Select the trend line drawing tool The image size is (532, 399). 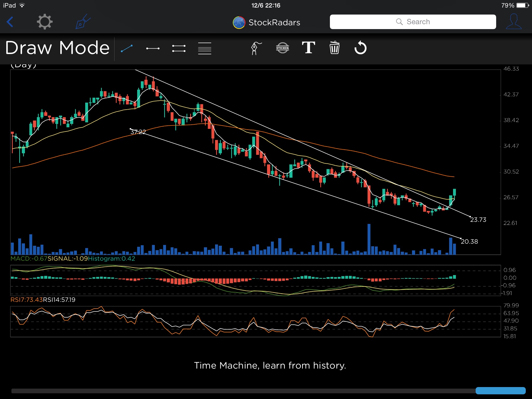[127, 48]
